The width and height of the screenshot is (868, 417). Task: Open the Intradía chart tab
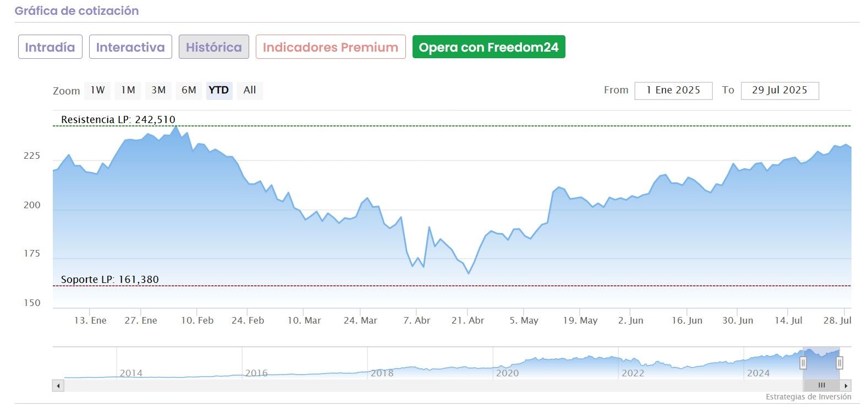coord(50,47)
